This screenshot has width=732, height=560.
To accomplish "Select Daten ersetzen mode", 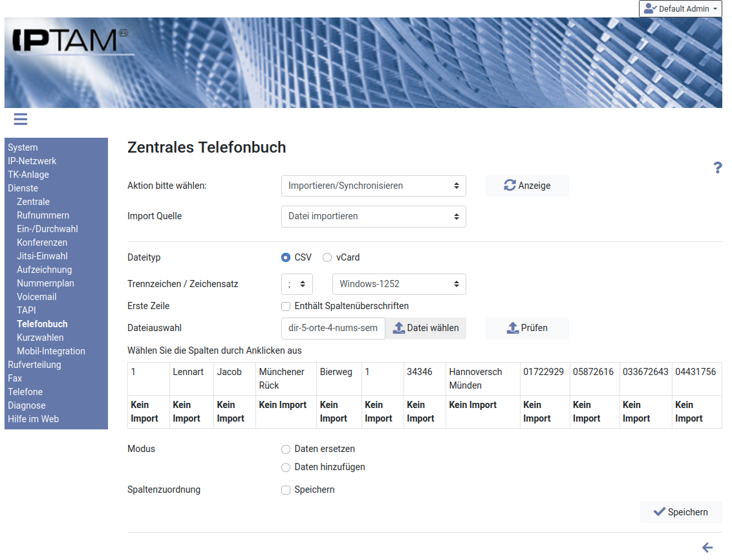I will point(286,449).
